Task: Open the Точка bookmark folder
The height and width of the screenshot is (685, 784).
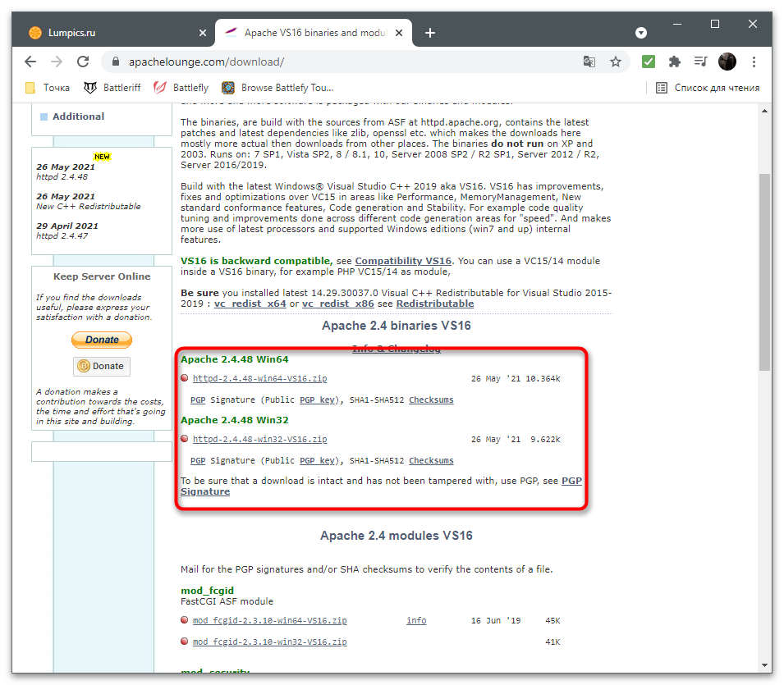Action: point(48,88)
